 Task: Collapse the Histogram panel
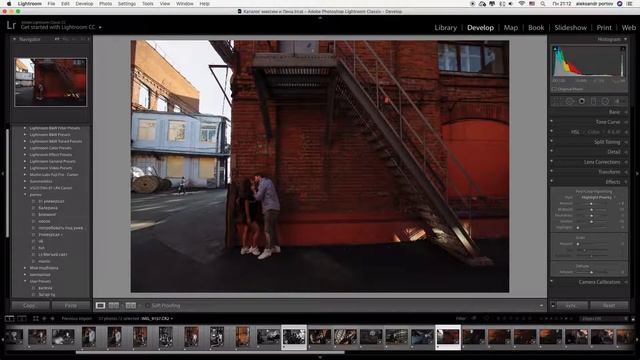[626, 39]
